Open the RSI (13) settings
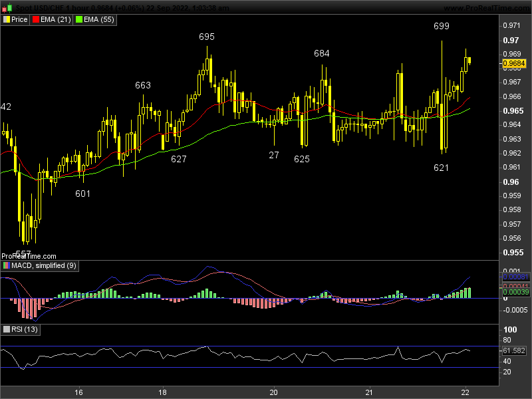Viewport: 532px width, 399px height. click(x=25, y=329)
